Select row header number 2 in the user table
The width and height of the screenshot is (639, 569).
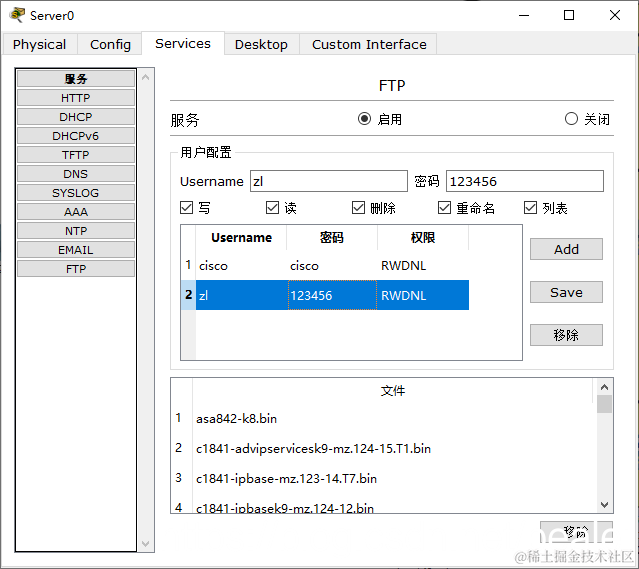pos(188,295)
